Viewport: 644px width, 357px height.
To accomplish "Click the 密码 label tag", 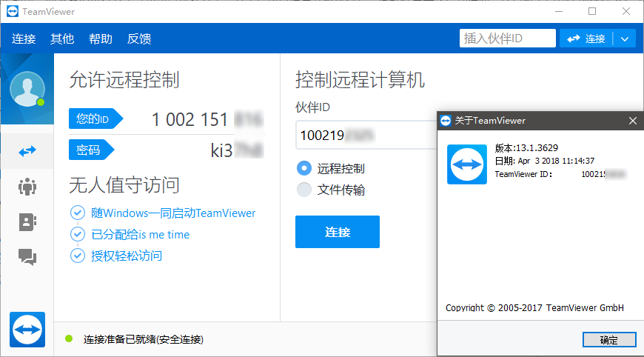I will click(x=91, y=150).
